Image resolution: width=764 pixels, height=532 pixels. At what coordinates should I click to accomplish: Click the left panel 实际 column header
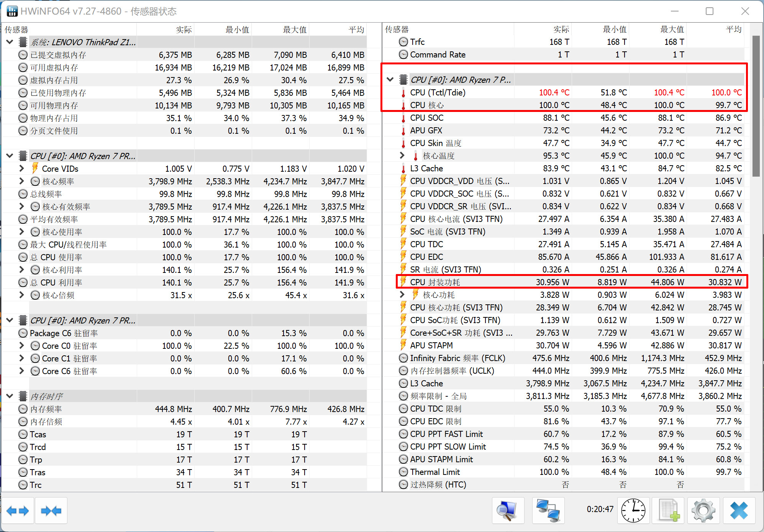(x=166, y=30)
